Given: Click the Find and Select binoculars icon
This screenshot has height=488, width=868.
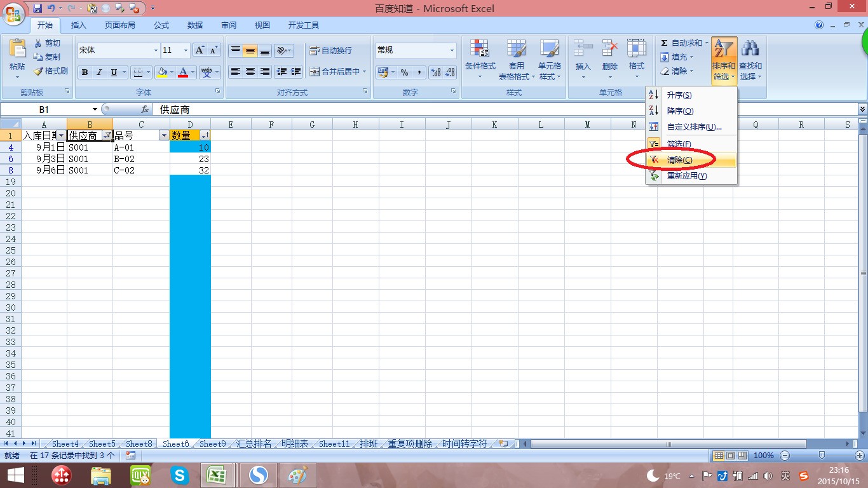Looking at the screenshot, I should click(x=750, y=50).
